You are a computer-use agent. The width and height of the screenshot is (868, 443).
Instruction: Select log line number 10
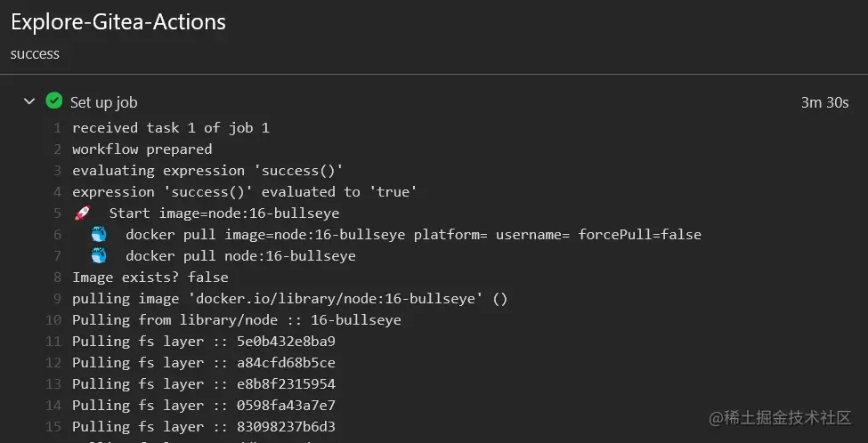tap(54, 320)
